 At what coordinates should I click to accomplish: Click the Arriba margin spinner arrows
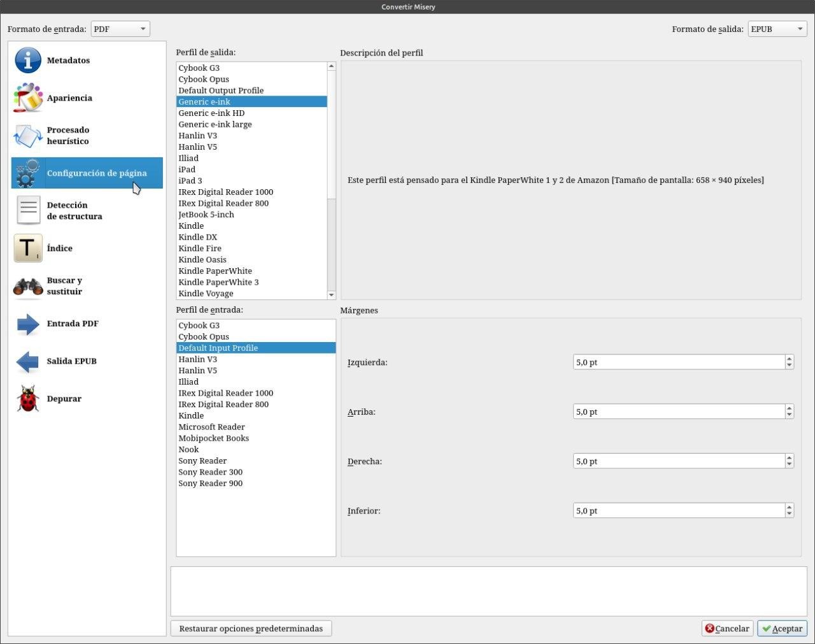pos(790,412)
